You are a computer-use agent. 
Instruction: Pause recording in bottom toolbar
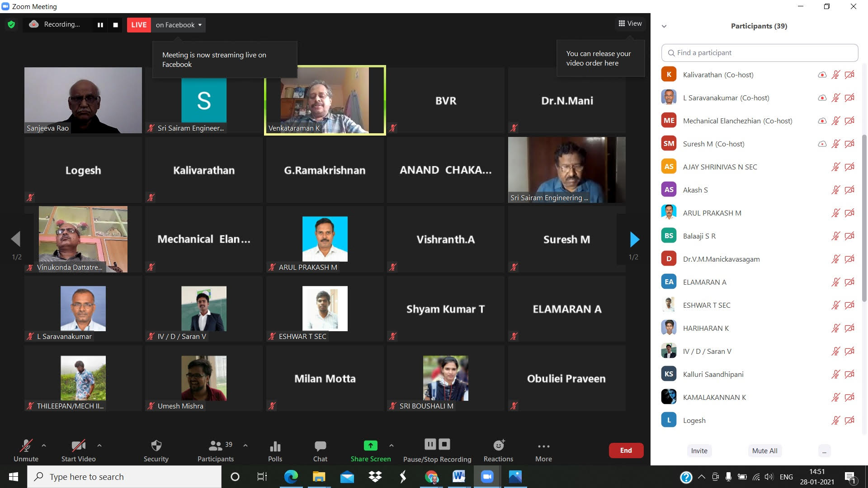coord(430,445)
